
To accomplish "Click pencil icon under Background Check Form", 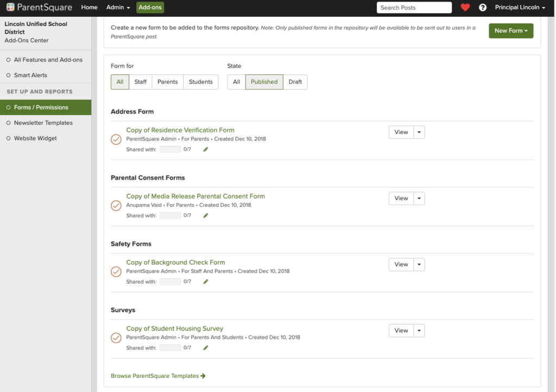I will click(206, 282).
